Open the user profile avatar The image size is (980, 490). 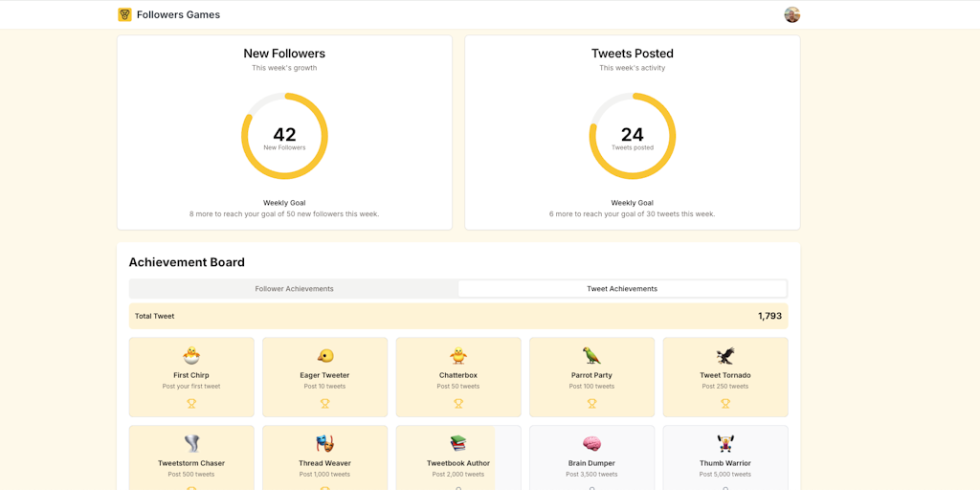click(791, 14)
